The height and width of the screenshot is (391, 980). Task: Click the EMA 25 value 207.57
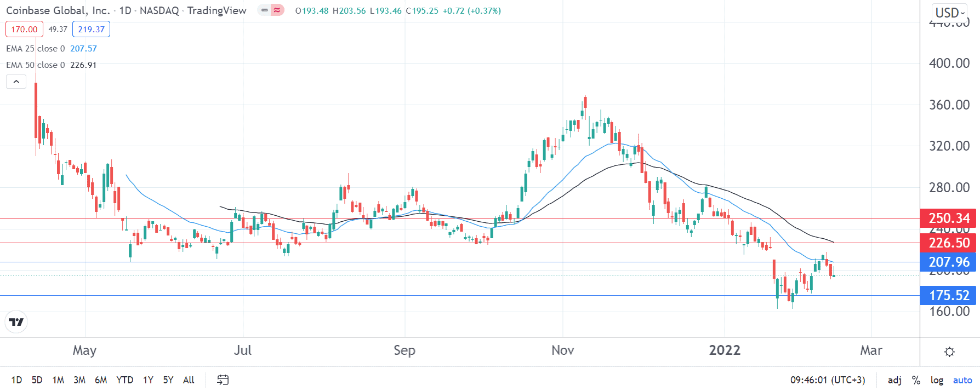[x=83, y=48]
